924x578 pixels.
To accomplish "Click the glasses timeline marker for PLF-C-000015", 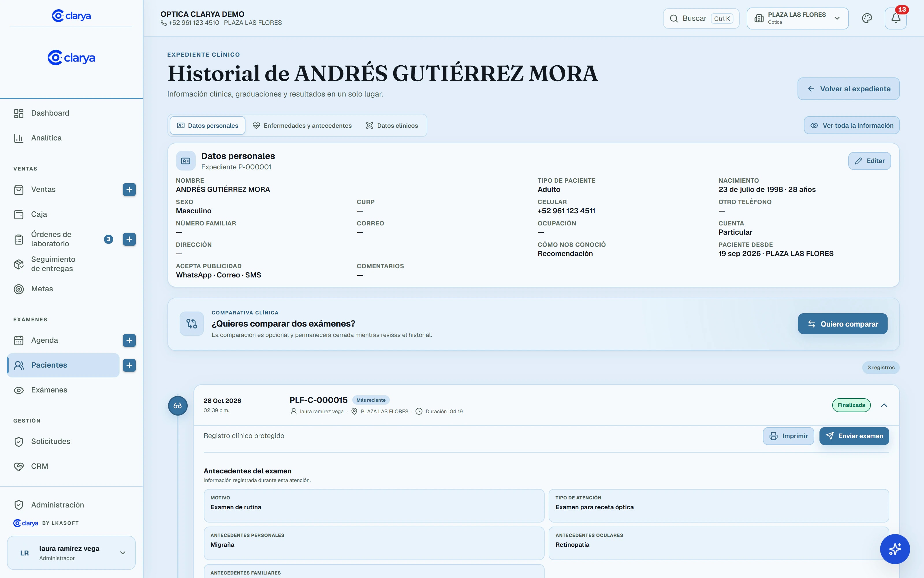I will coord(178,405).
